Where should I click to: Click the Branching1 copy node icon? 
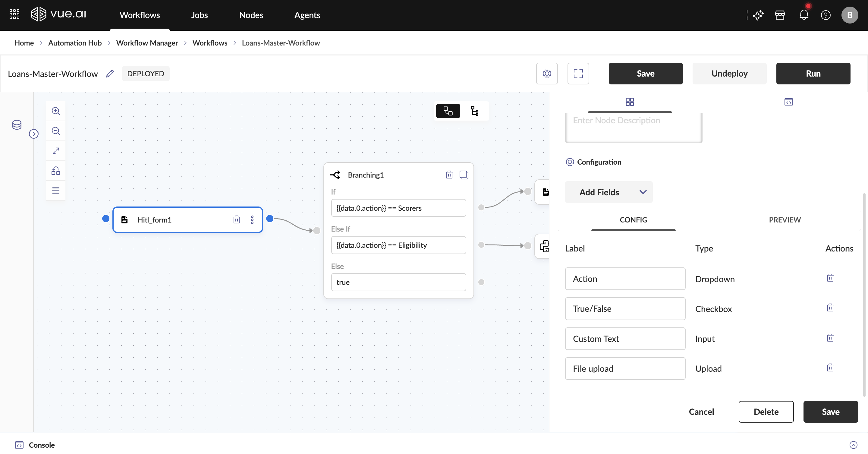click(x=464, y=175)
